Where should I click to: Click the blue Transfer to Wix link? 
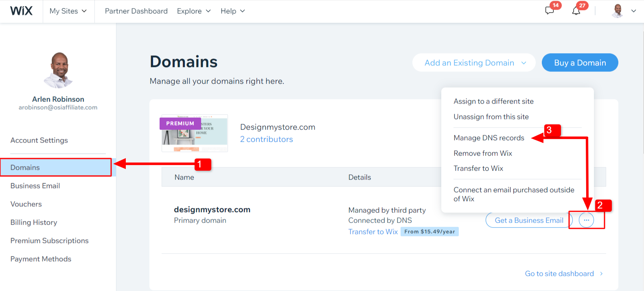(x=373, y=232)
